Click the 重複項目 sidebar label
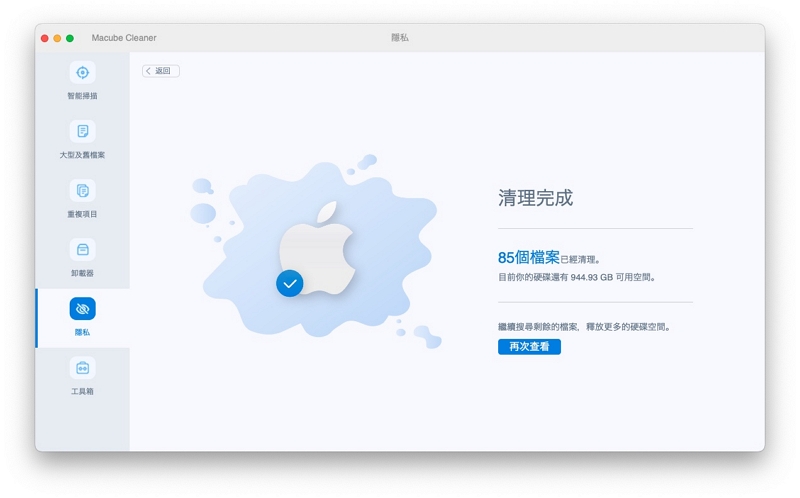 pos(82,214)
